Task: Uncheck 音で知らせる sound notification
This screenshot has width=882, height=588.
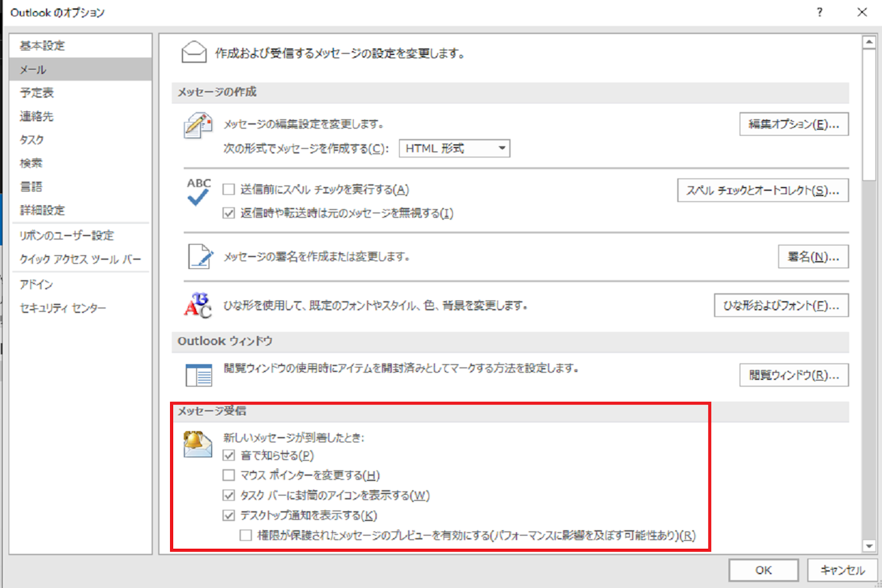Action: click(229, 455)
